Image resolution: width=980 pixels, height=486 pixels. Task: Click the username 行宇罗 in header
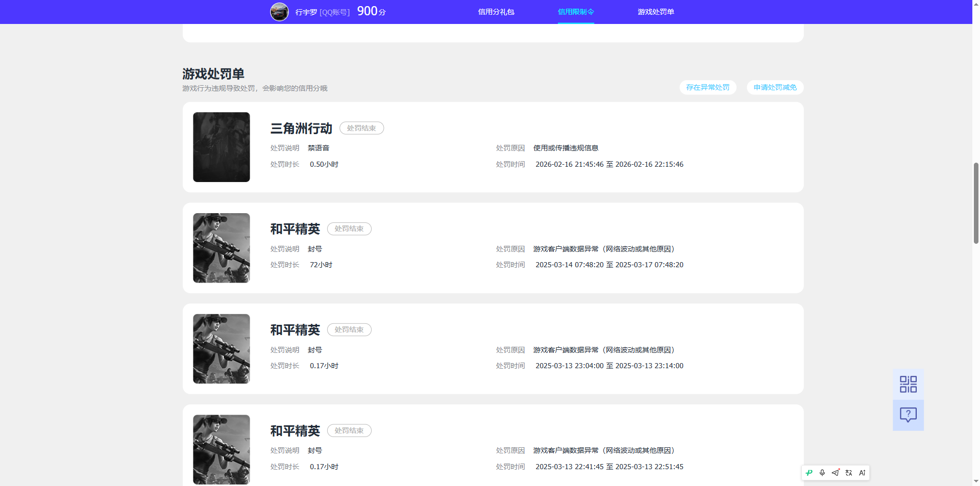click(x=306, y=12)
